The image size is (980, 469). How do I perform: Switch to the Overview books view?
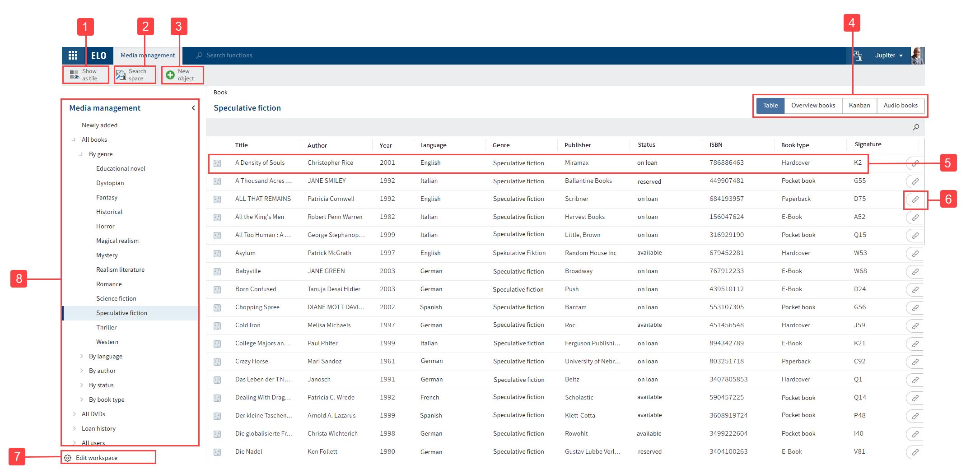tap(813, 105)
